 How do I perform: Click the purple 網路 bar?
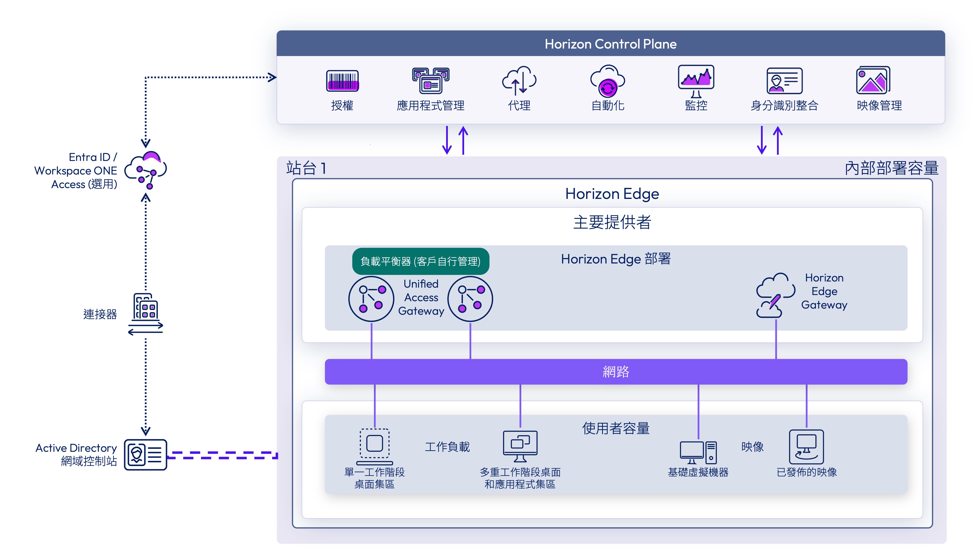click(616, 372)
